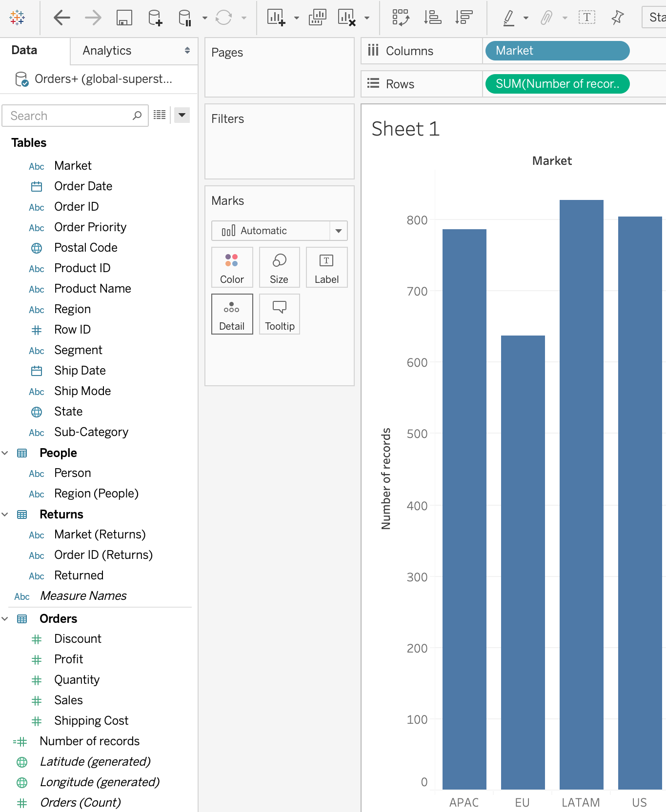The image size is (666, 812).
Task: Click the Save icon in toolbar
Action: [124, 18]
